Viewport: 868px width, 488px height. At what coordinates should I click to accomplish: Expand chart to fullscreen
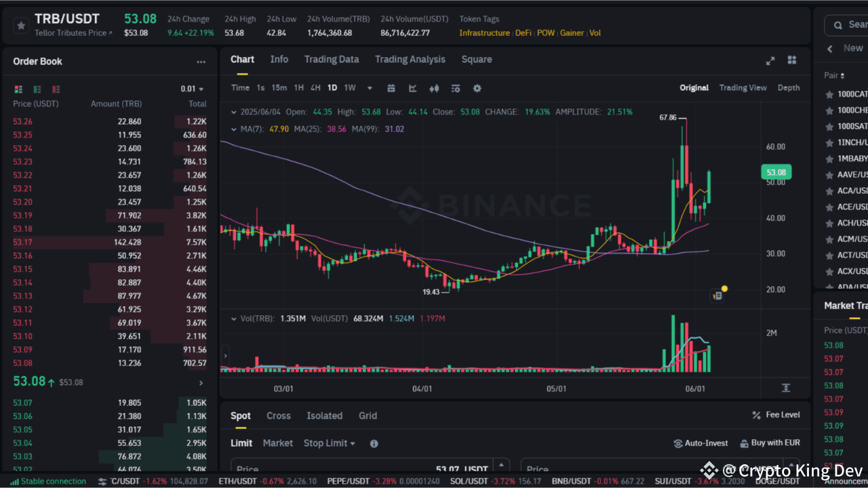point(770,60)
